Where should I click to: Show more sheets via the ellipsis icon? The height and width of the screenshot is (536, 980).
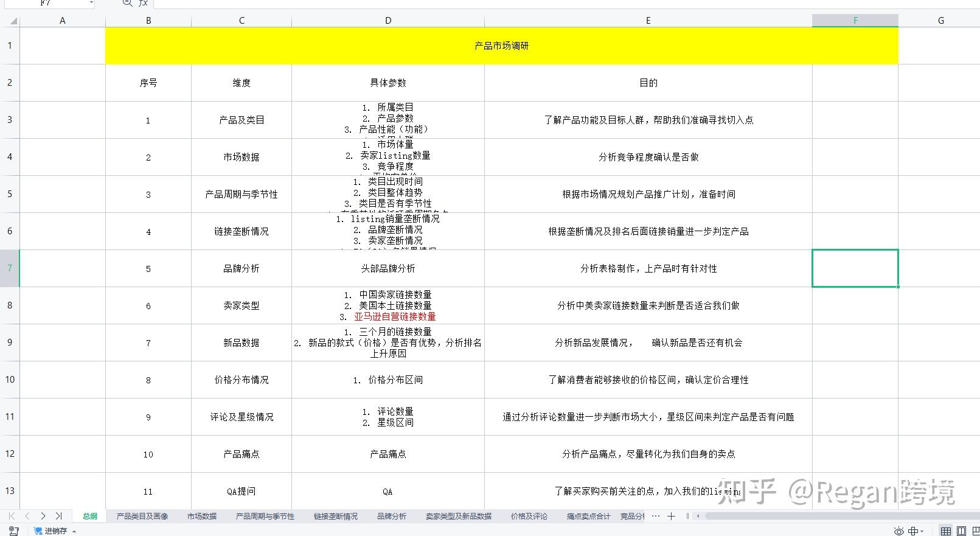point(655,516)
